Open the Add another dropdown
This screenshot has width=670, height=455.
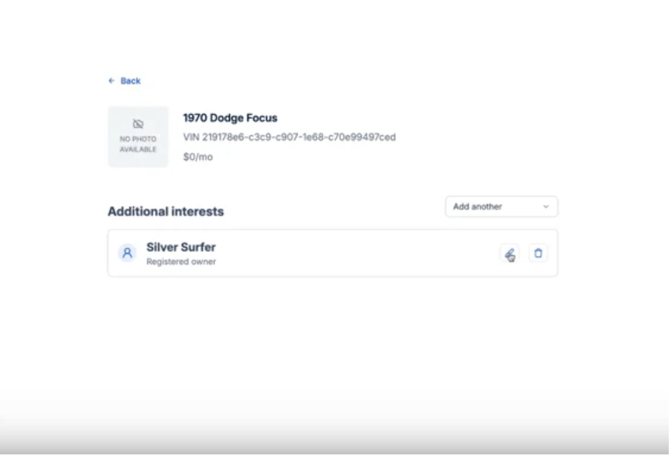(x=501, y=207)
